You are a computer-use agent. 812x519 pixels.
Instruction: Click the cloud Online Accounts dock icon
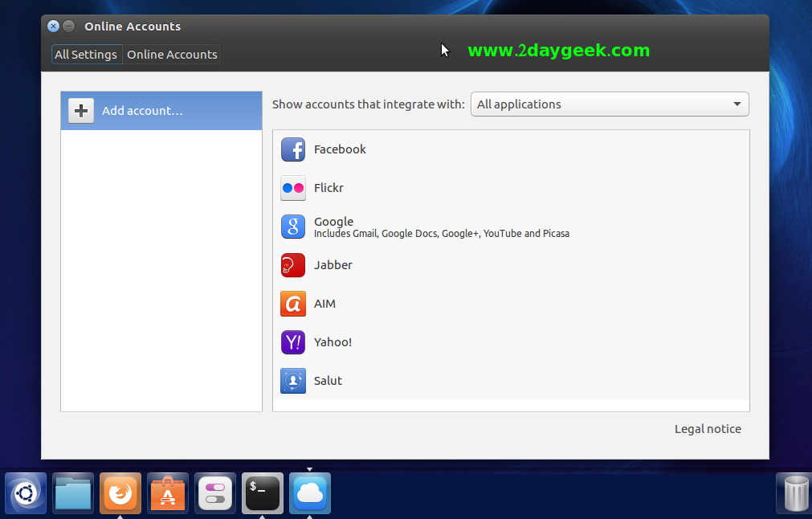tap(310, 493)
